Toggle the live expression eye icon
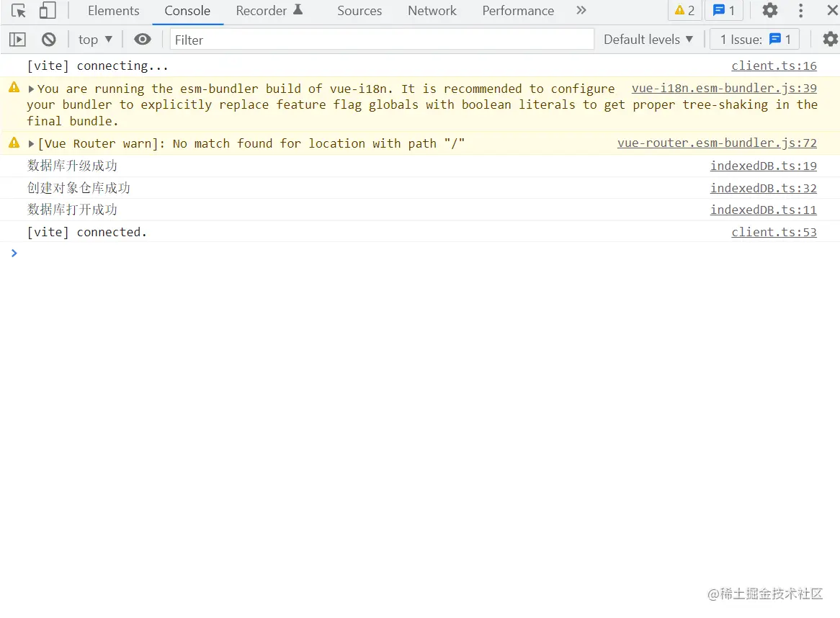 [143, 39]
